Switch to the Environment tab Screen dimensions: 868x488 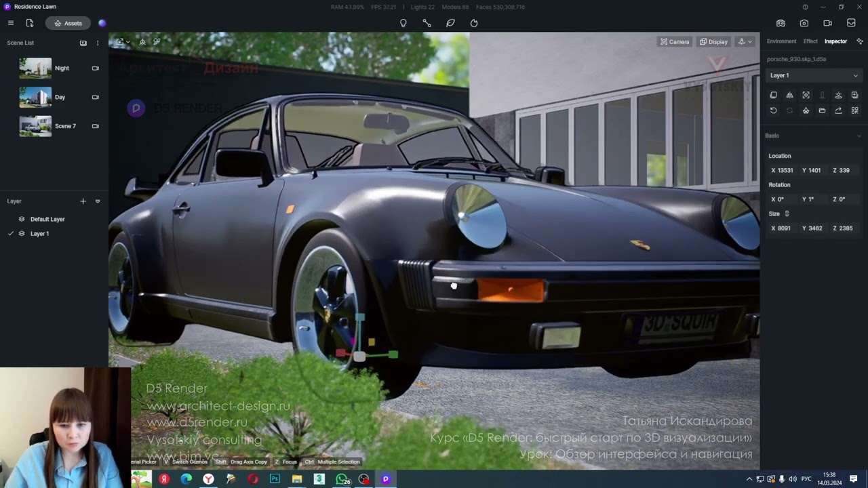click(781, 41)
